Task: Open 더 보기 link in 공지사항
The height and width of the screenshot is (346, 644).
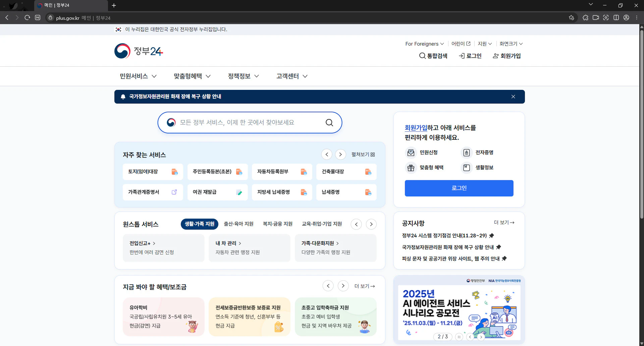Action: [504, 223]
